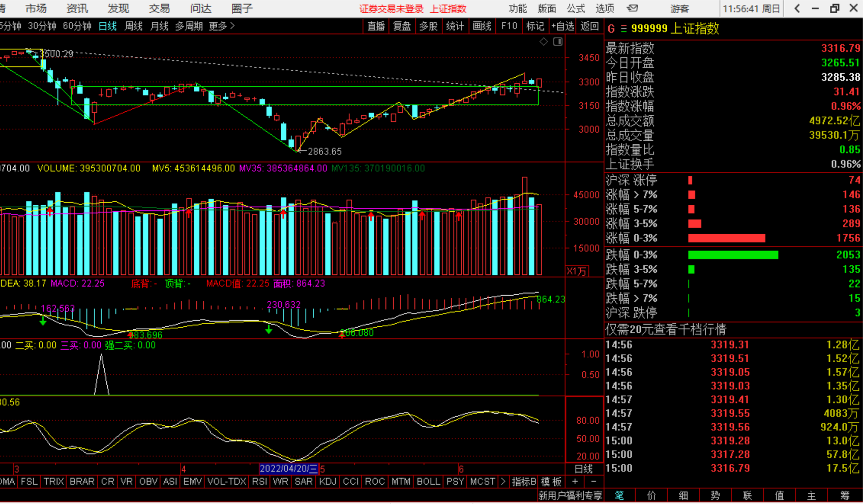Select the SAR indicator tab
The width and height of the screenshot is (863, 504).
pyautogui.click(x=304, y=481)
